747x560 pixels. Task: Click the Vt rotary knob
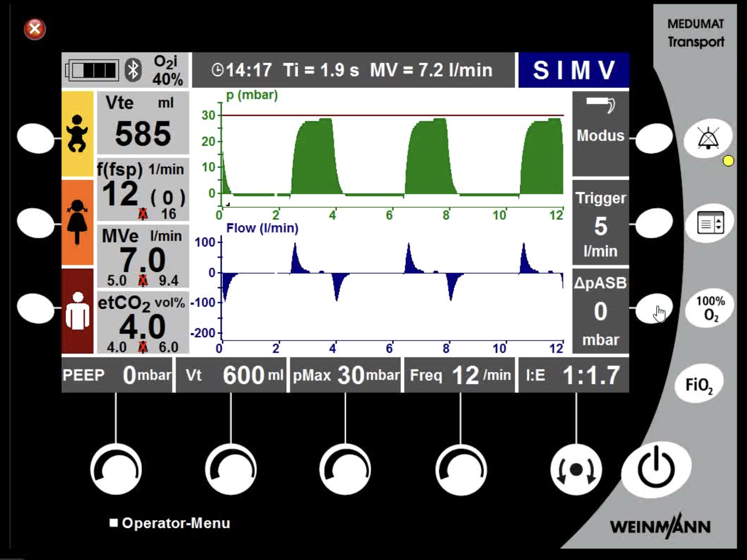(231, 469)
